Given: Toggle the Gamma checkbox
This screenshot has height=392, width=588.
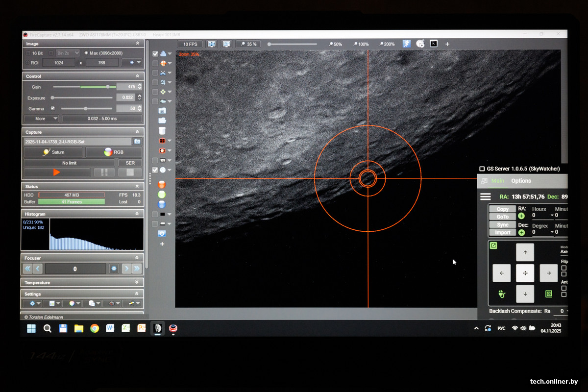Looking at the screenshot, I should [53, 108].
